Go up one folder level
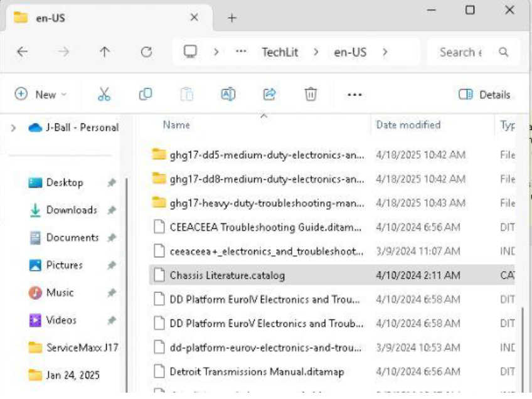Image resolution: width=532 pixels, height=399 pixels. (105, 53)
